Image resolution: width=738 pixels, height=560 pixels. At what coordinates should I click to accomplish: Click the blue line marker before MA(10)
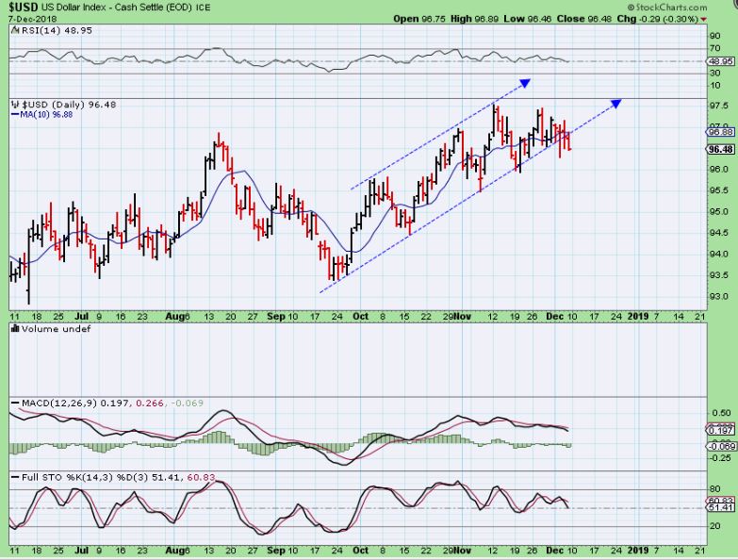pos(14,114)
